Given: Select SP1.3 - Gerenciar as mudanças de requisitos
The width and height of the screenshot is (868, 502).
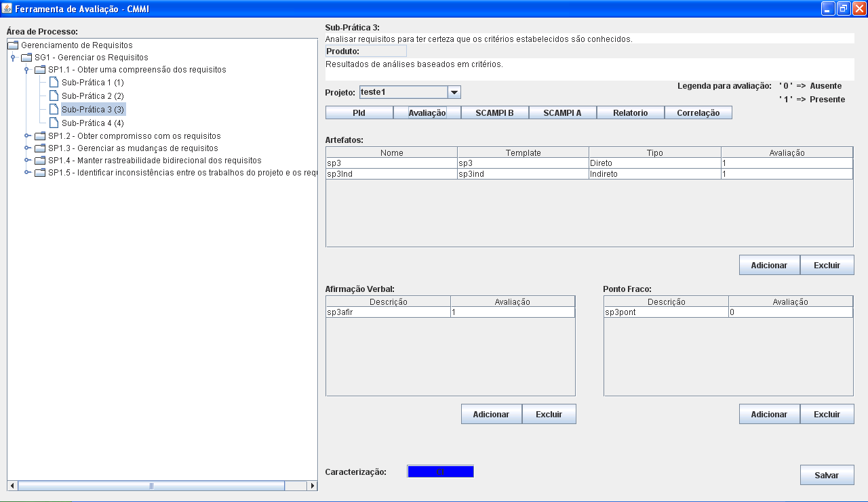Looking at the screenshot, I should [x=133, y=148].
